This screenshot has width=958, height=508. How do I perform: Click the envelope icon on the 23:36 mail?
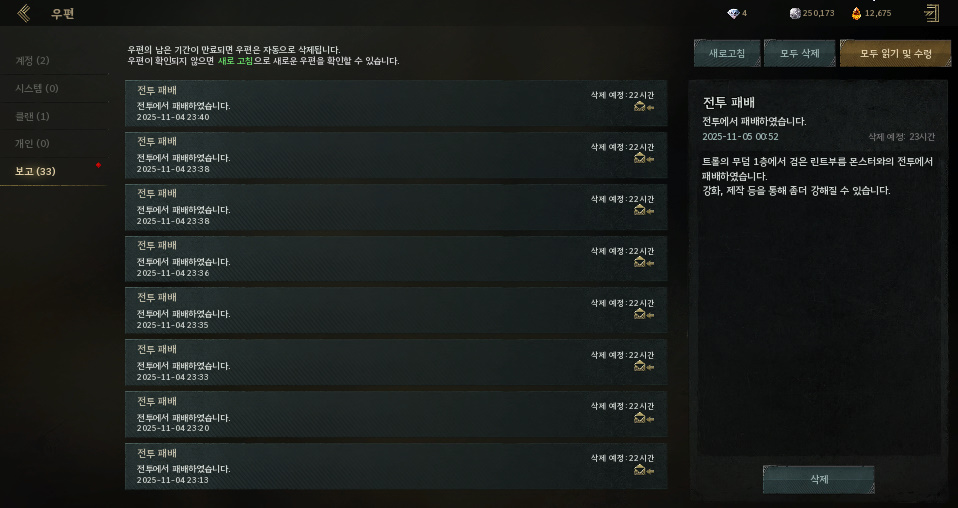[x=640, y=262]
